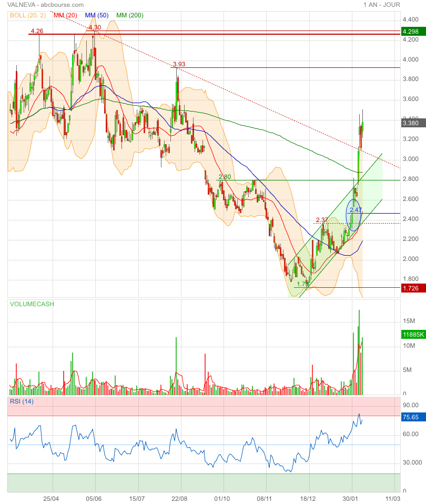The height and width of the screenshot is (504, 426).
Task: Click the 05/06 date label
Action: pos(94,499)
